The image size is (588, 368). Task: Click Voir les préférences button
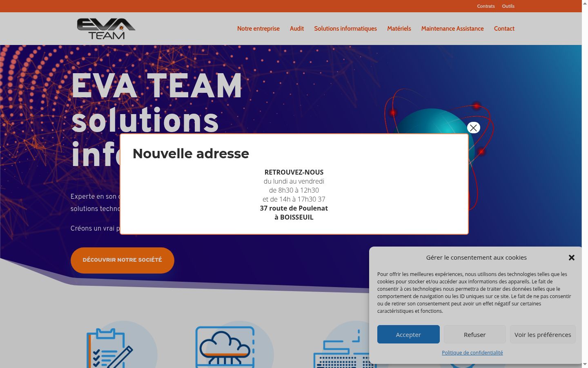click(543, 334)
